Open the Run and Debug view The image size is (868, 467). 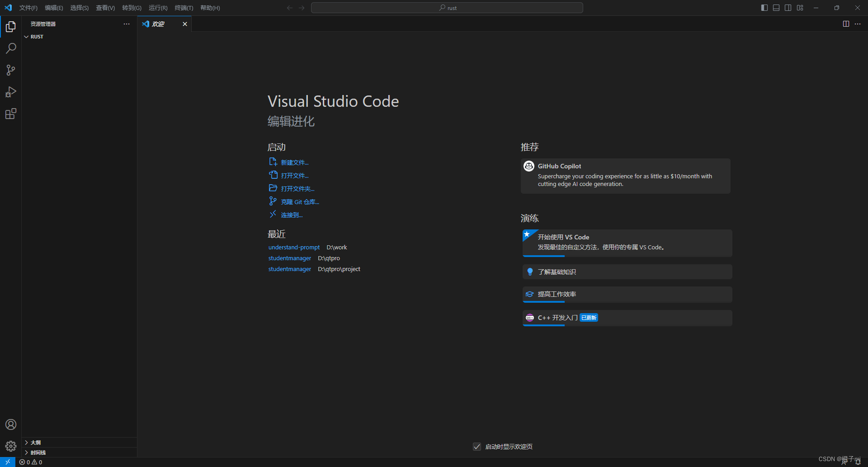[x=11, y=92]
